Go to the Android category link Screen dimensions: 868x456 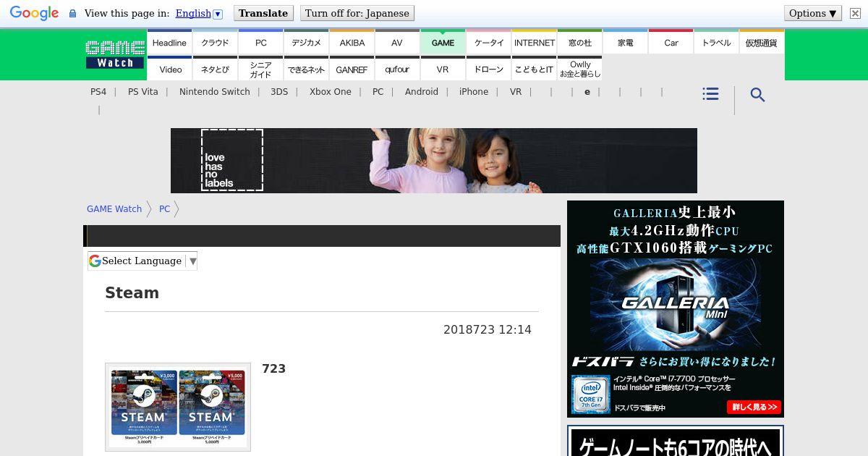(422, 92)
